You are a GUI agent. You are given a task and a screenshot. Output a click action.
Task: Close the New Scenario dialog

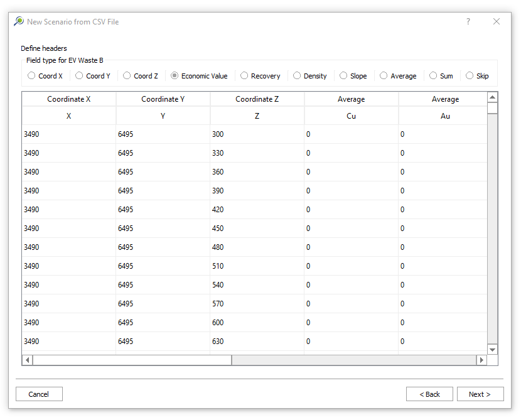point(497,21)
